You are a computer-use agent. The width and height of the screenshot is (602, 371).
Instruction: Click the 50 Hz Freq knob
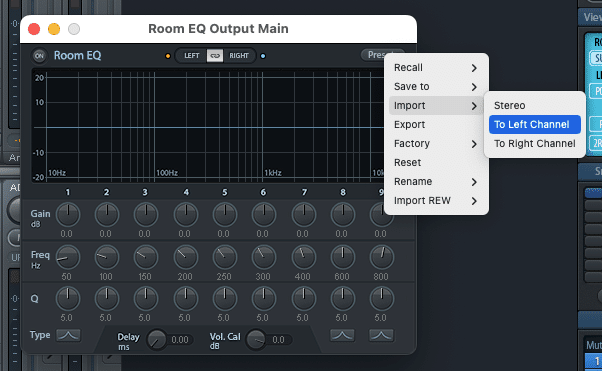(x=68, y=257)
